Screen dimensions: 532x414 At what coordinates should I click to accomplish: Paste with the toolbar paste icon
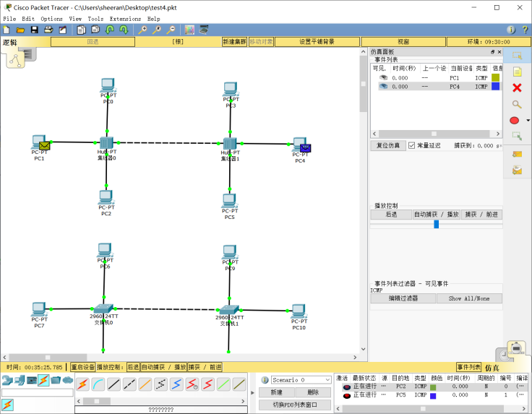tap(95, 30)
